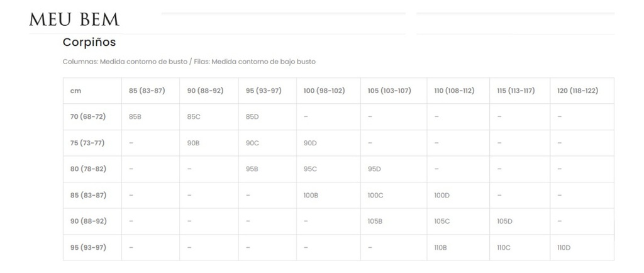Viewport: 644px width, 273px height.
Task: Click the Corpiños section heading
Action: (89, 43)
